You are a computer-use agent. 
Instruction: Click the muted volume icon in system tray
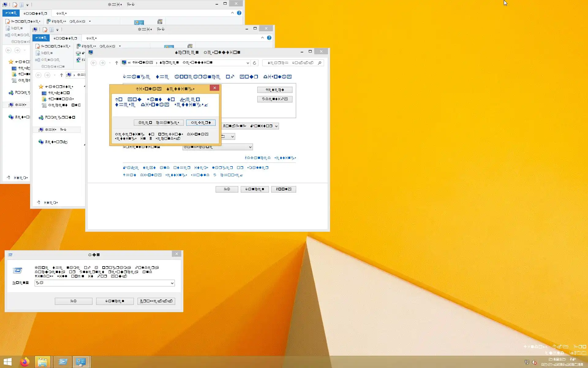pyautogui.click(x=534, y=362)
